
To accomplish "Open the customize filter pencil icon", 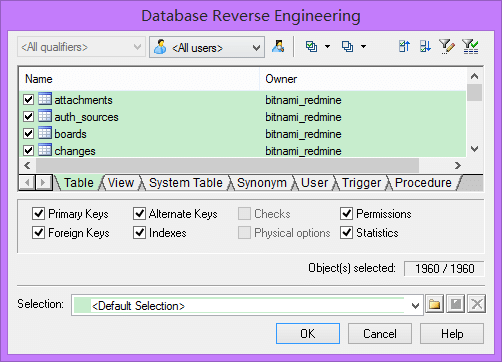I will point(447,47).
